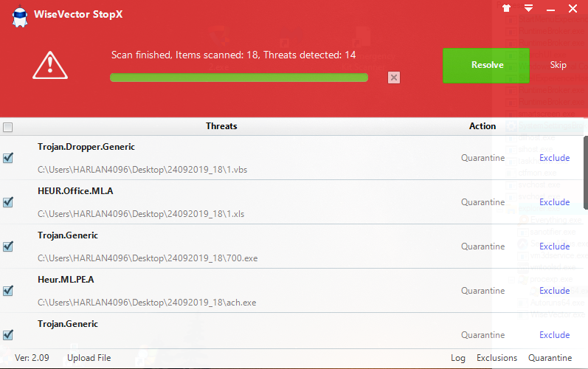Screen dimensions: 588x369
Task: Select the Heur.ML.PE.A threat name
Action: [66, 280]
